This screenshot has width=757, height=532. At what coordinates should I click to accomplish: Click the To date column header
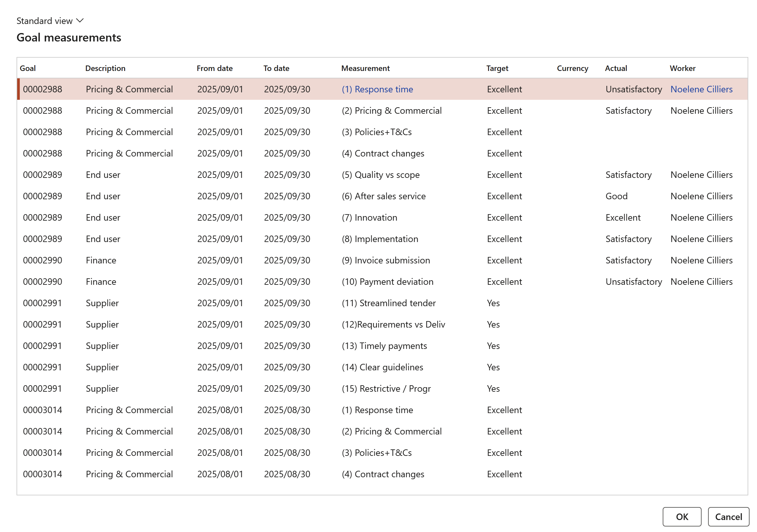click(276, 68)
